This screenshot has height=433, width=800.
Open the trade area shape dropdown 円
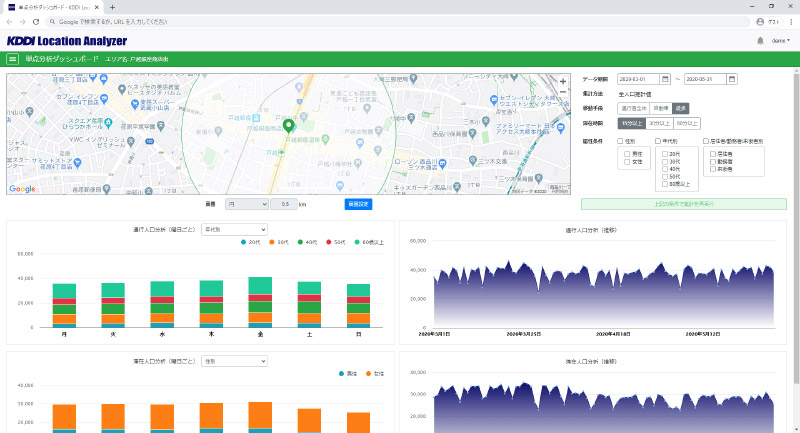(247, 204)
